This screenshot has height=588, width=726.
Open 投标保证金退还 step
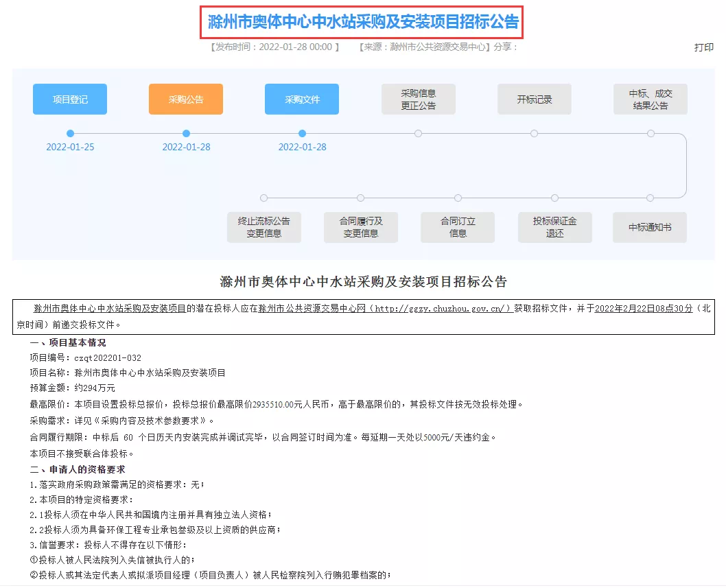pyautogui.click(x=554, y=227)
